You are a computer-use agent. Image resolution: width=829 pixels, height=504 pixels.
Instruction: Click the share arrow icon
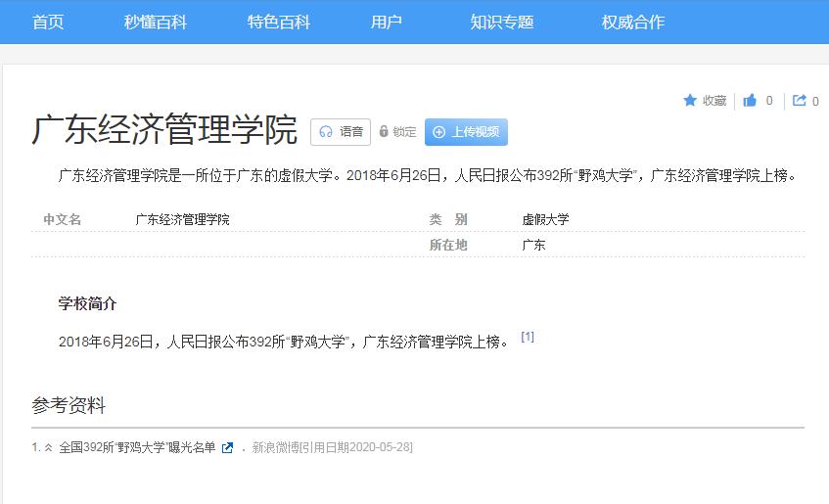click(799, 100)
